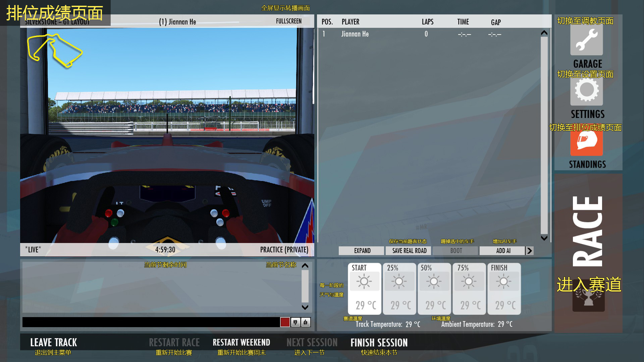
Task: Click the black chat input field
Action: 151,322
